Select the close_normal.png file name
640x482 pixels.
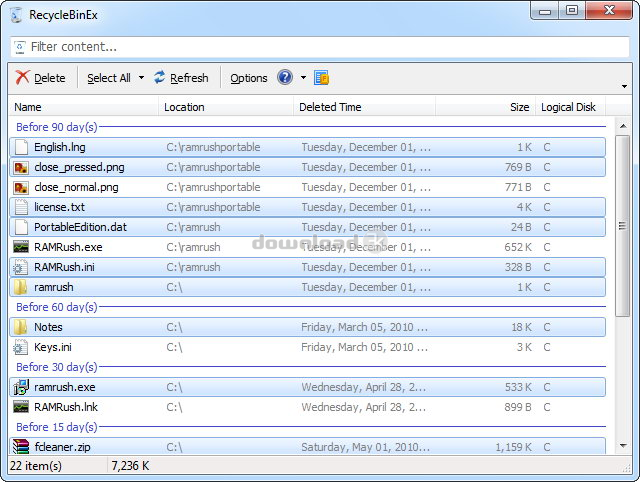(76, 187)
